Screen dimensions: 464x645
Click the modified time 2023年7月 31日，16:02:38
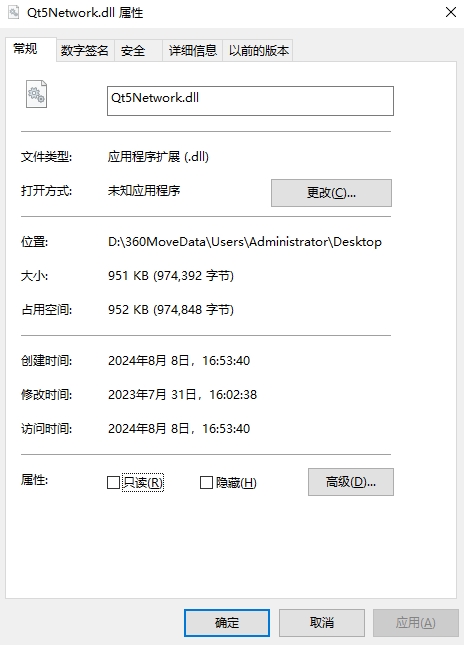click(x=182, y=394)
